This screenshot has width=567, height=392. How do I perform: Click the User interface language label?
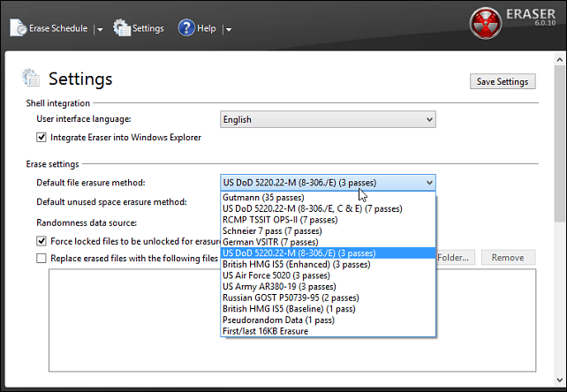click(x=84, y=119)
